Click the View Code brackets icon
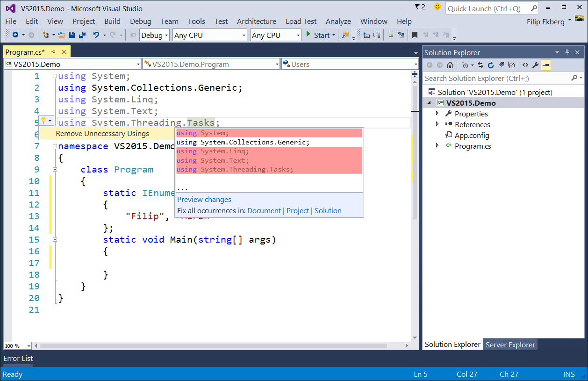 pyautogui.click(x=525, y=65)
